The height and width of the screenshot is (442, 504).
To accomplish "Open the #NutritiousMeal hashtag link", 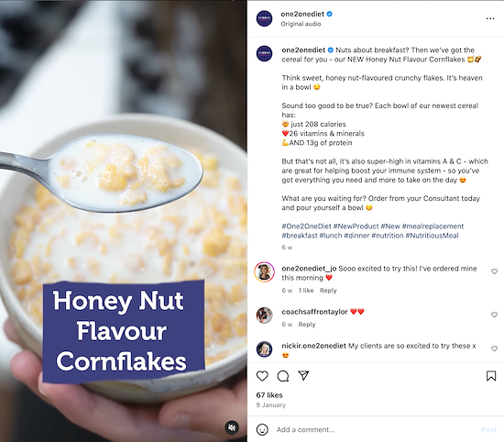I will click(x=432, y=236).
